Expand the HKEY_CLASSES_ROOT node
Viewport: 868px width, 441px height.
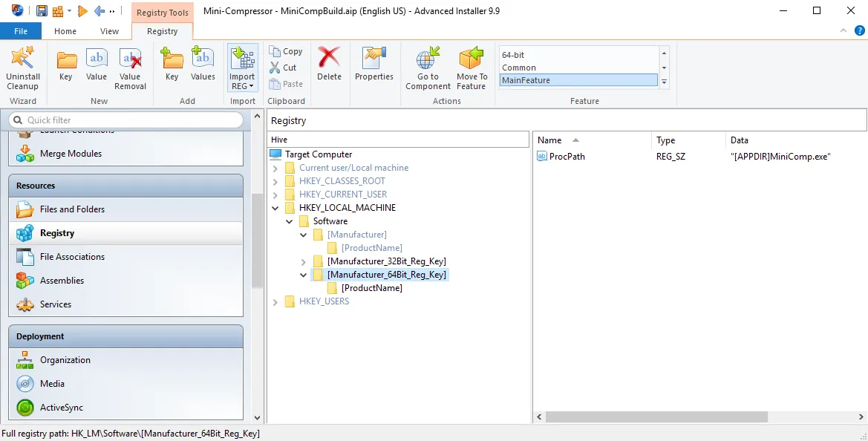(x=275, y=181)
